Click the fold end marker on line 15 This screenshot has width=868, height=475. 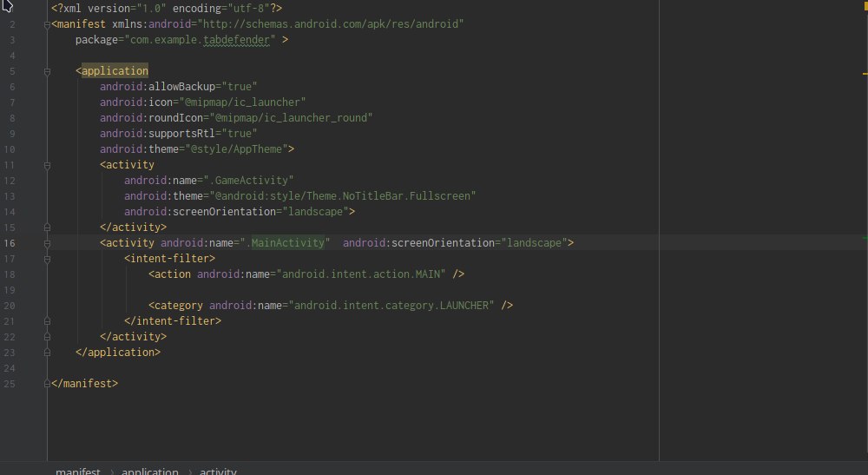(47, 228)
